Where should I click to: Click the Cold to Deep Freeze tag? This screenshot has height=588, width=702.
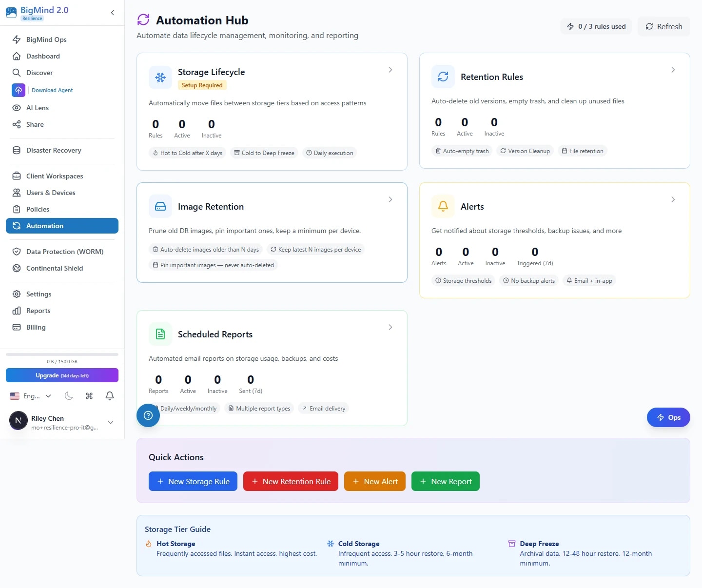(264, 153)
